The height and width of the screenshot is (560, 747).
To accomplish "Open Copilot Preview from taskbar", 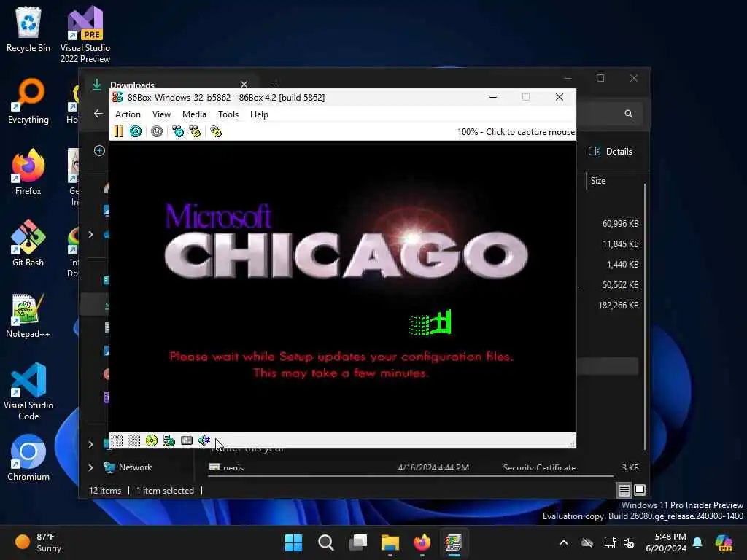I will (724, 542).
